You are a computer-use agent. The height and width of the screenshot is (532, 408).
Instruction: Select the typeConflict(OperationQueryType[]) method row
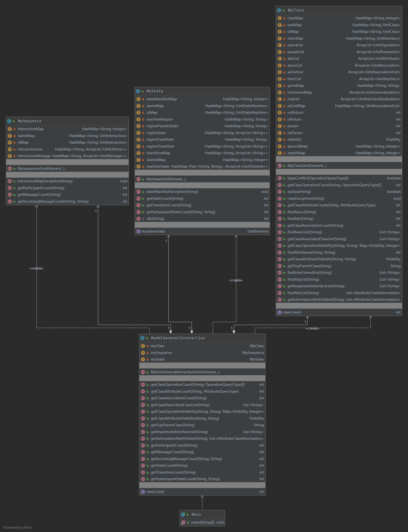(x=318, y=178)
